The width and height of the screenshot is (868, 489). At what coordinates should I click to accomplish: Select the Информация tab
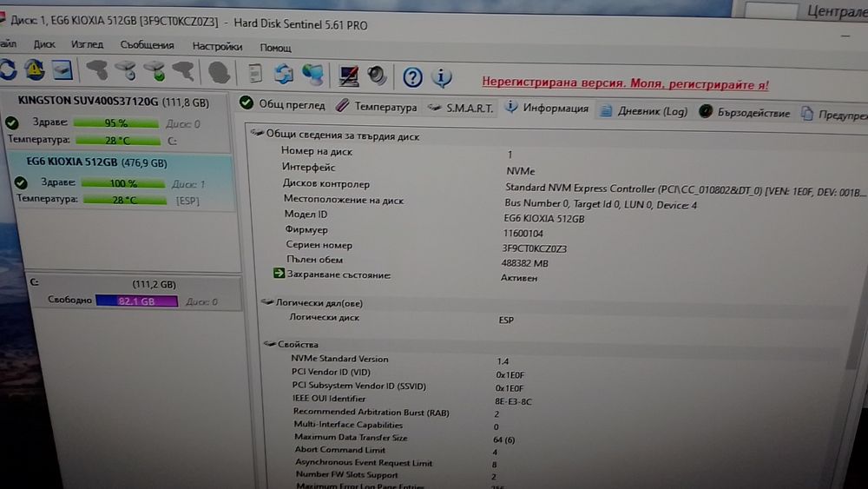[547, 108]
